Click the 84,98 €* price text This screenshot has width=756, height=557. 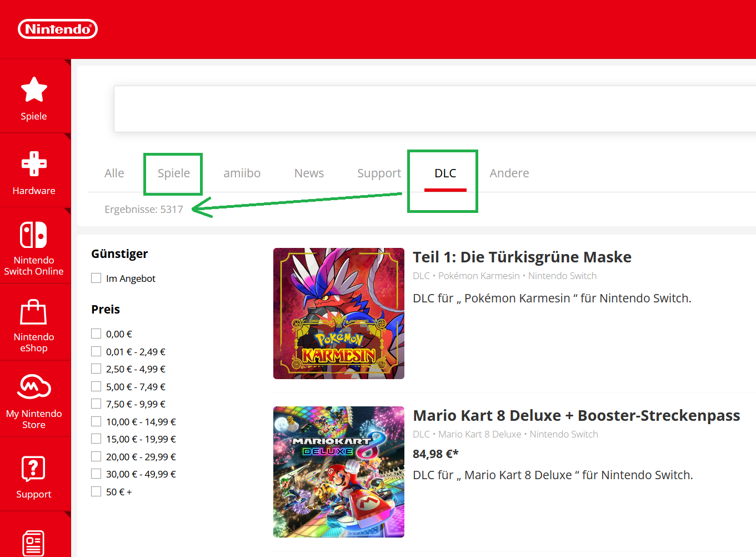tap(435, 454)
